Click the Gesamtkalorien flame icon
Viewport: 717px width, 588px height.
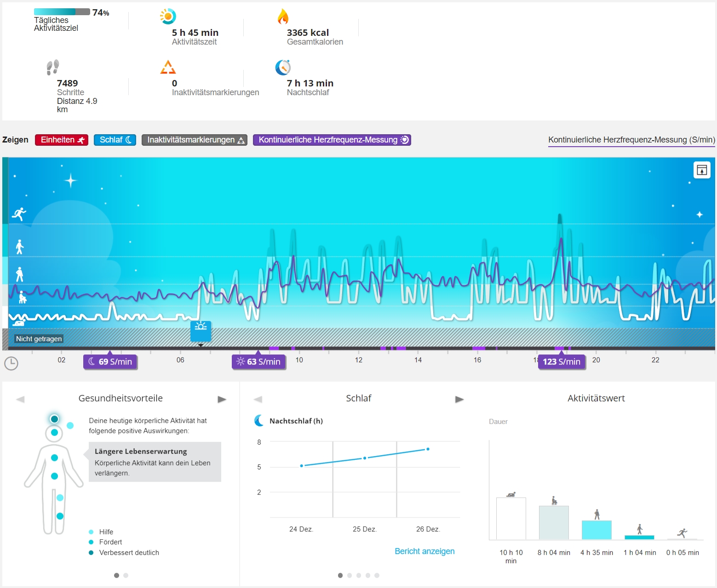[283, 16]
